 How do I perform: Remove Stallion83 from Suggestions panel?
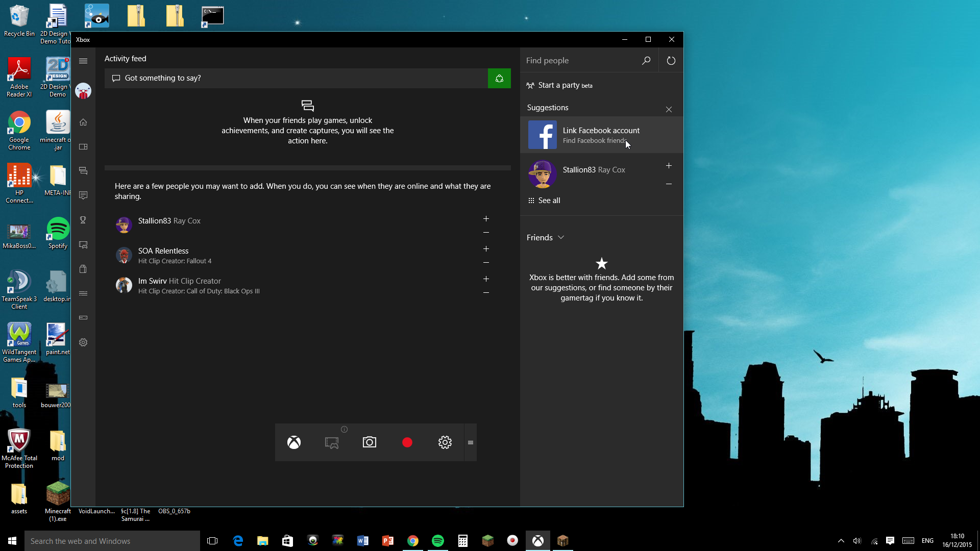click(669, 184)
